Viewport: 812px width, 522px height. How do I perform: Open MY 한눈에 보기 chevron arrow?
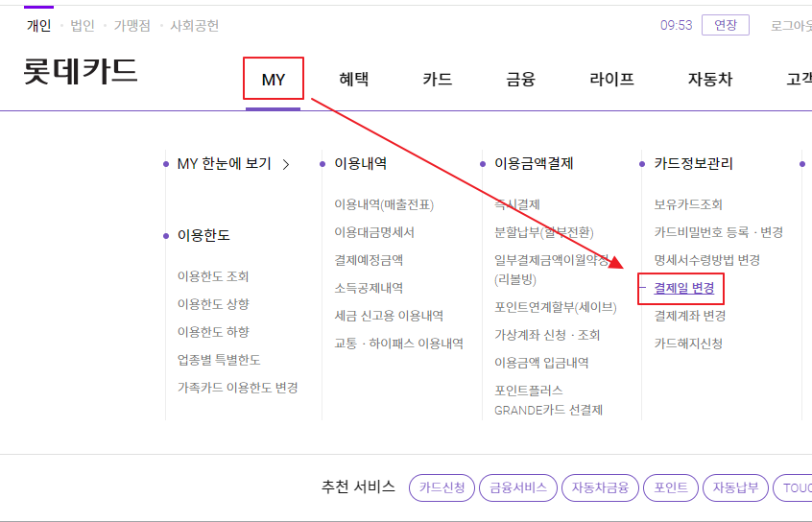coord(286,165)
